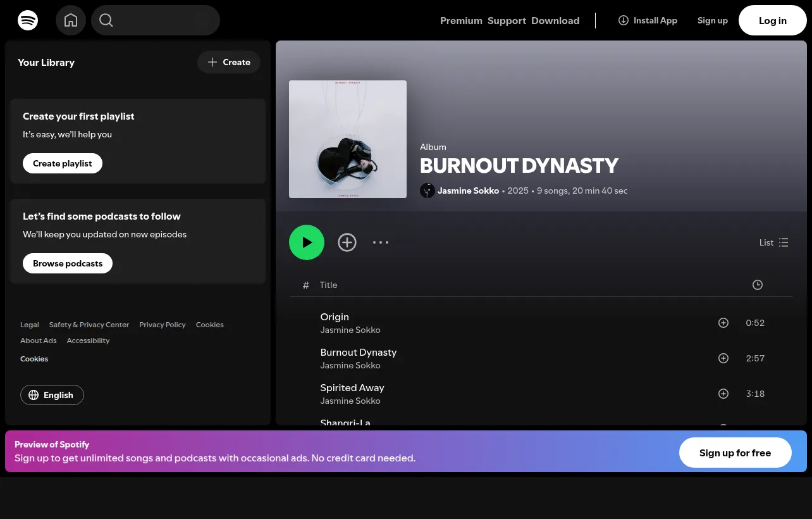
Task: Open the Legal link
Action: (30, 325)
